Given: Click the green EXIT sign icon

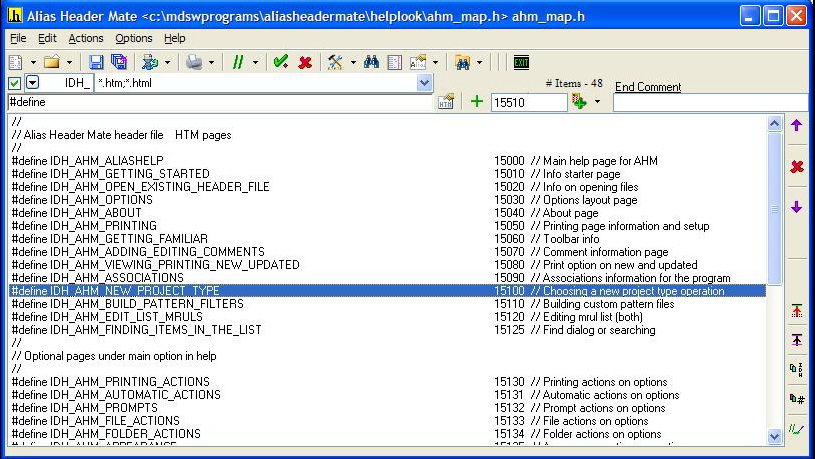Looking at the screenshot, I should pos(521,62).
